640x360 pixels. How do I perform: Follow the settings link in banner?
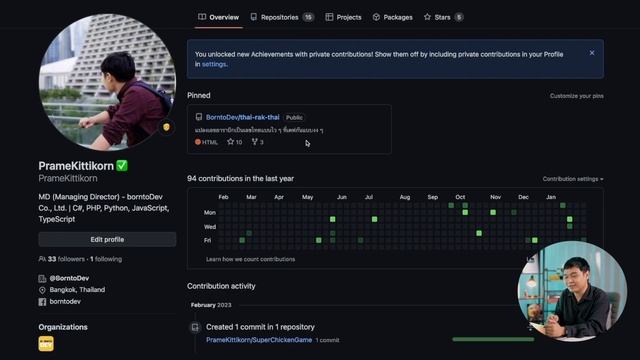coord(214,64)
